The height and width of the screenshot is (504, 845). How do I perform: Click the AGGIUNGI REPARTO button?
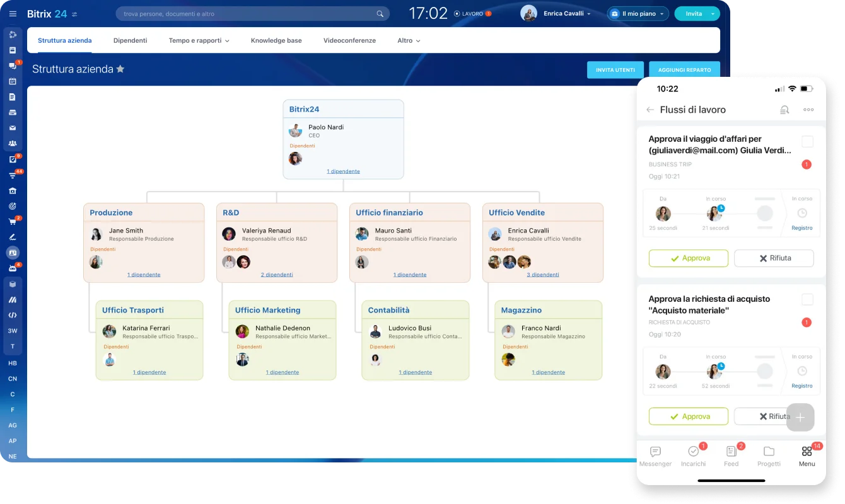coord(684,70)
